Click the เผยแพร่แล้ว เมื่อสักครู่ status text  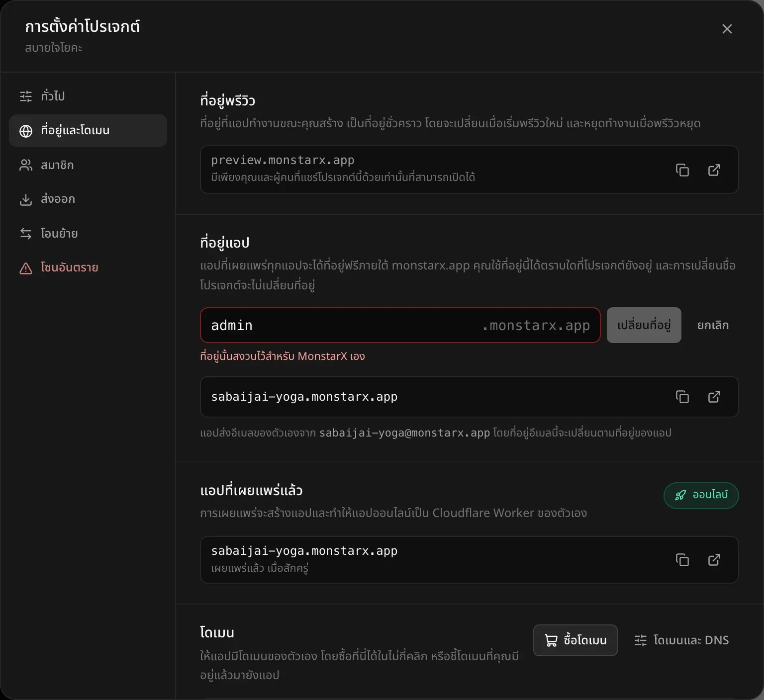point(260,568)
